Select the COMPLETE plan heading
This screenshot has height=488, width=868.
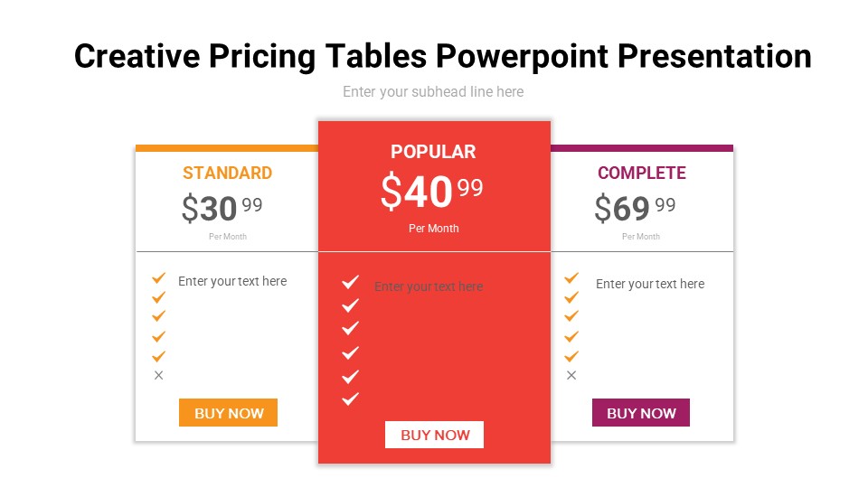tap(642, 173)
